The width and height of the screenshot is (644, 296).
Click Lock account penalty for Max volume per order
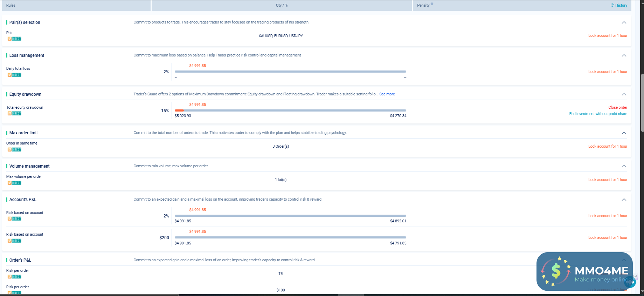click(x=608, y=180)
